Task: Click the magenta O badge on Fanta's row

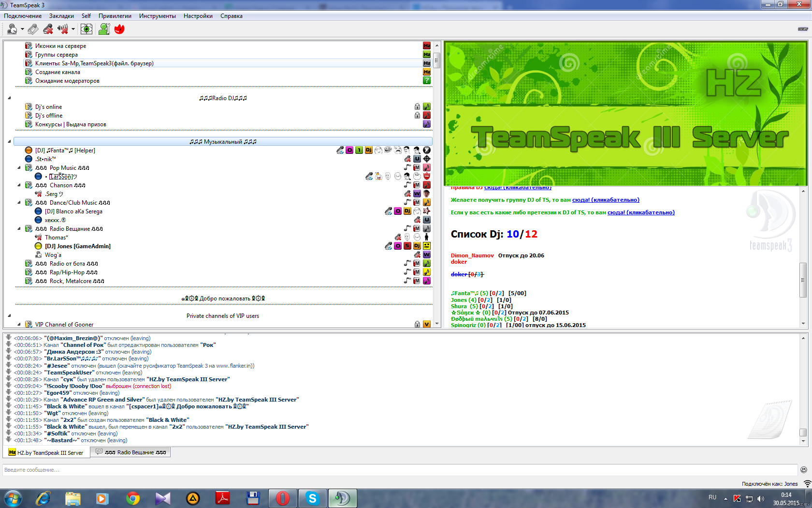Action: click(x=349, y=150)
